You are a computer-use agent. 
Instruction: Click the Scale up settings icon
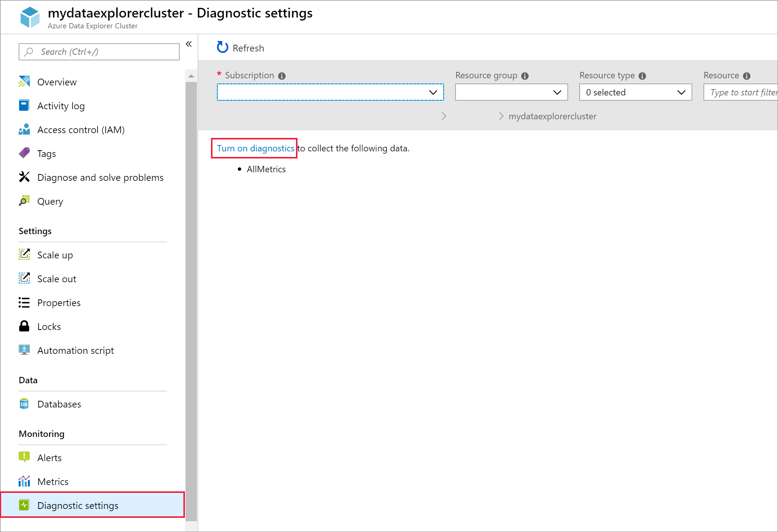(x=24, y=255)
